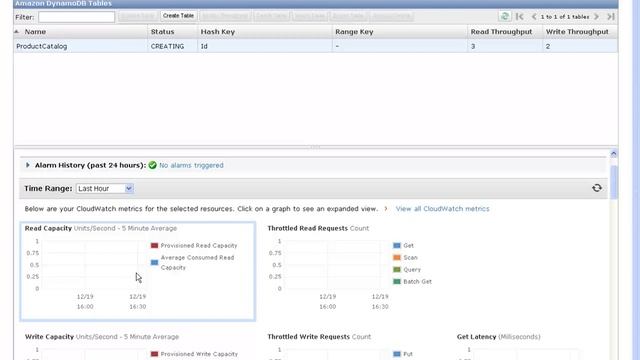Screen dimensions: 640x360
Task: Click the metrics panel vertical scrollbar thumb
Action: pyautogui.click(x=614, y=182)
